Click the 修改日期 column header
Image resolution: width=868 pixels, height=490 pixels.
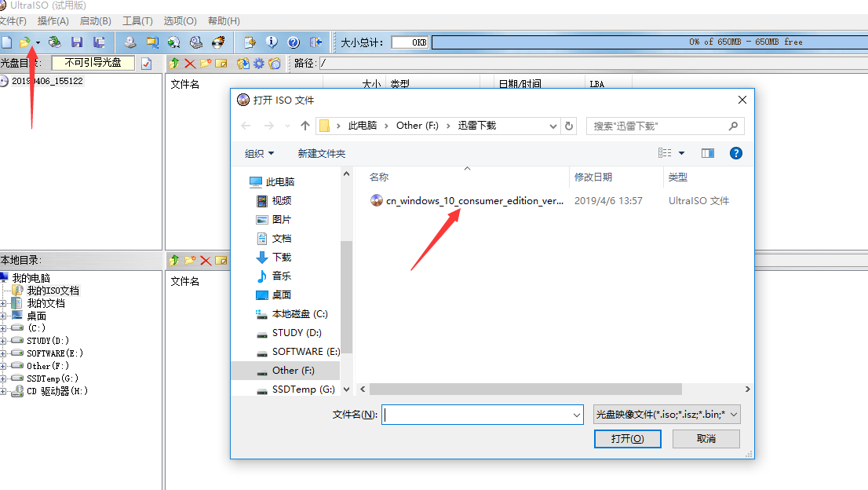[x=593, y=177]
